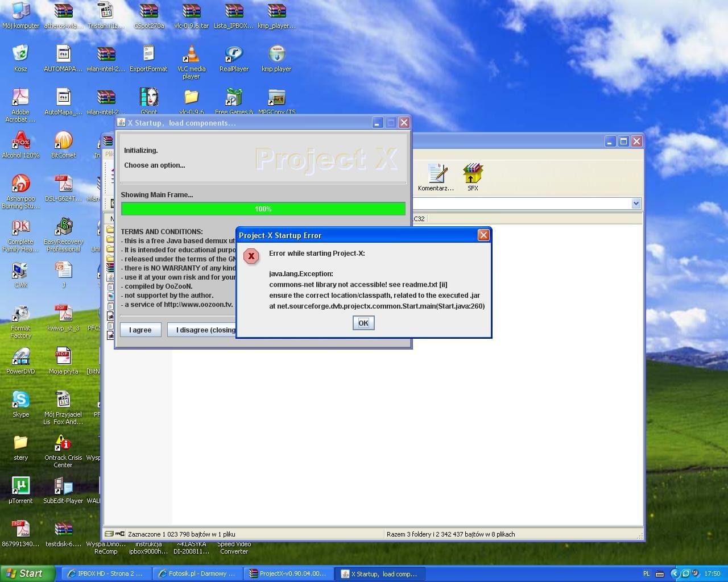This screenshot has width=728, height=582.
Task: Open the Windows Start menu
Action: point(27,573)
